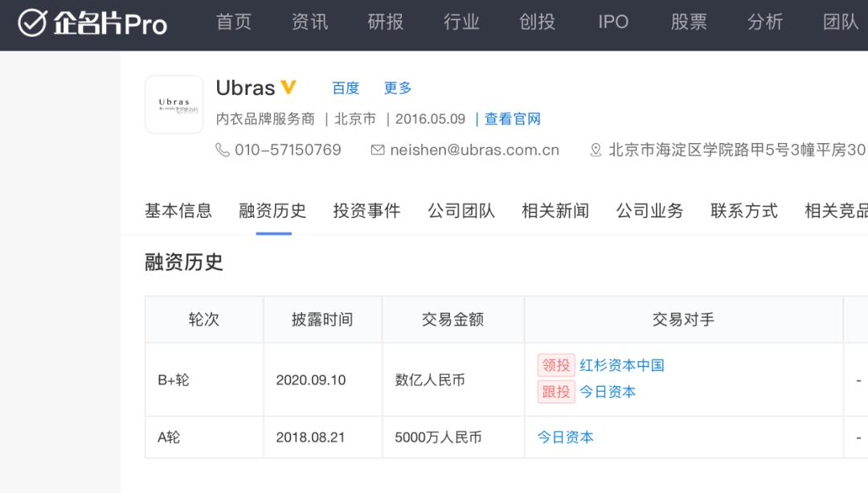This screenshot has height=493, width=868.
Task: Click the location pin icon
Action: tap(596, 150)
